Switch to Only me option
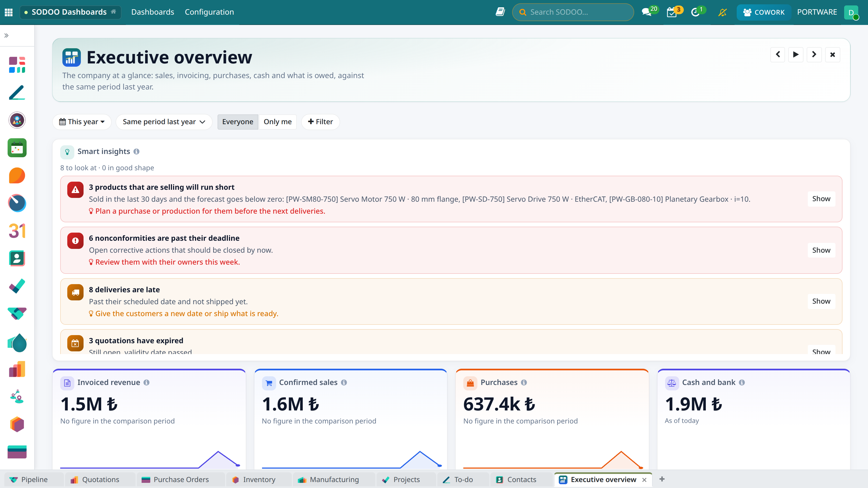The image size is (868, 488). (278, 121)
